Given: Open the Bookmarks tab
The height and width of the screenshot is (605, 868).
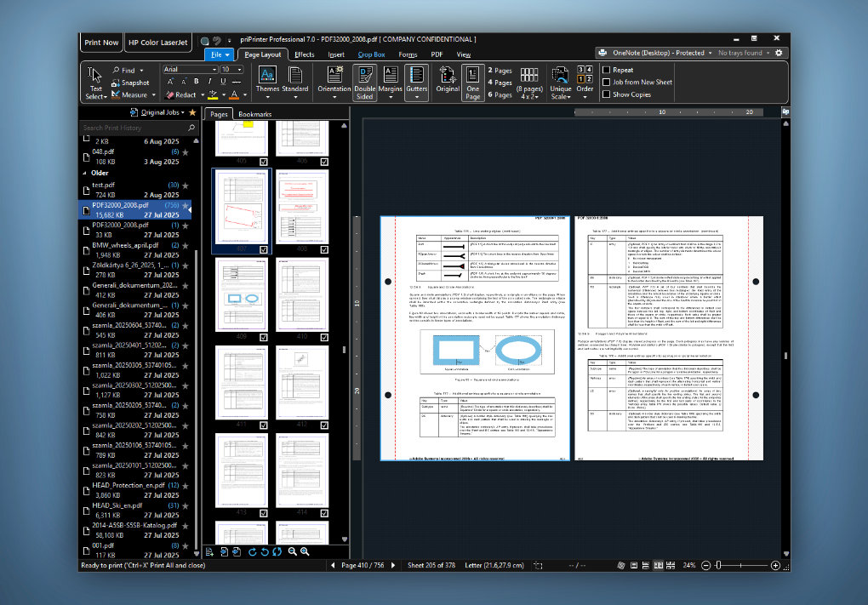Looking at the screenshot, I should [254, 114].
